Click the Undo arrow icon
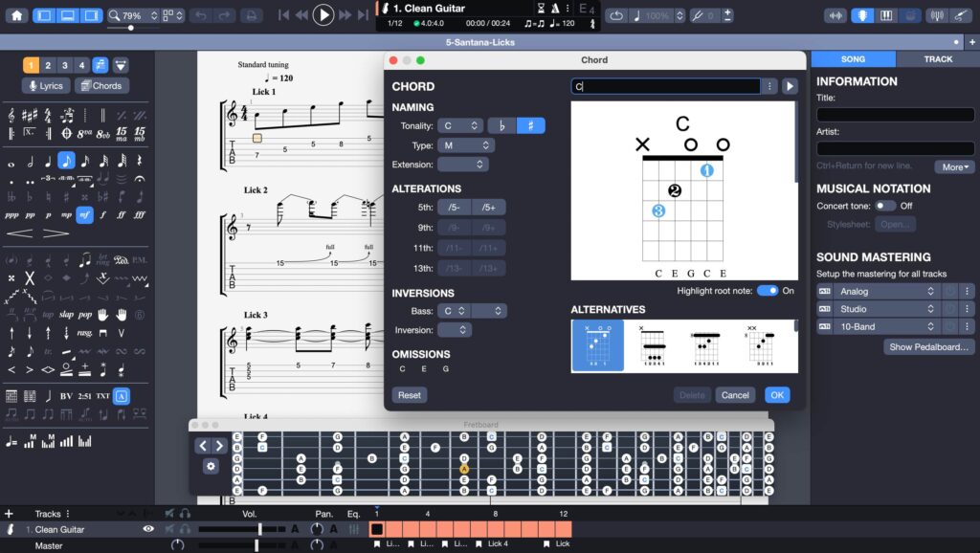The height and width of the screenshot is (553, 980). pos(199,15)
